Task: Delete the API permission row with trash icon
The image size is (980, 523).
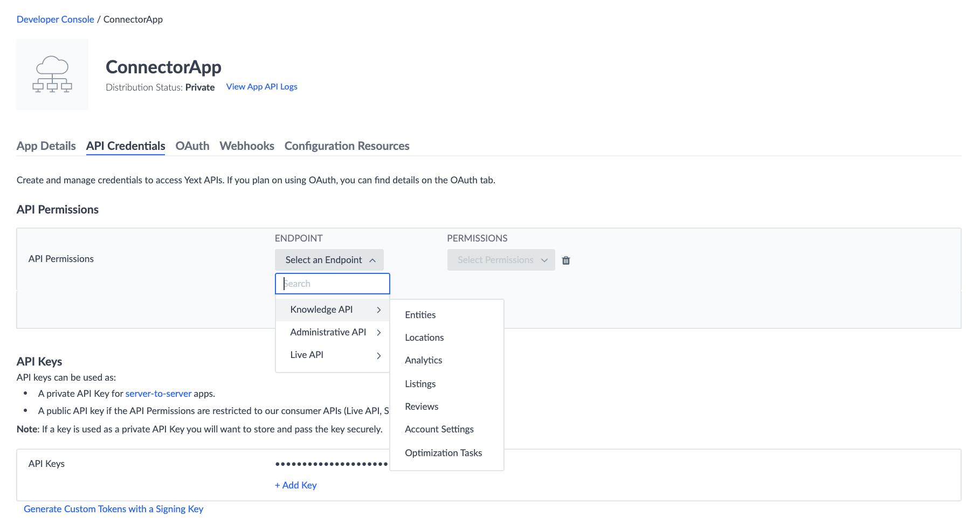Action: pyautogui.click(x=566, y=260)
